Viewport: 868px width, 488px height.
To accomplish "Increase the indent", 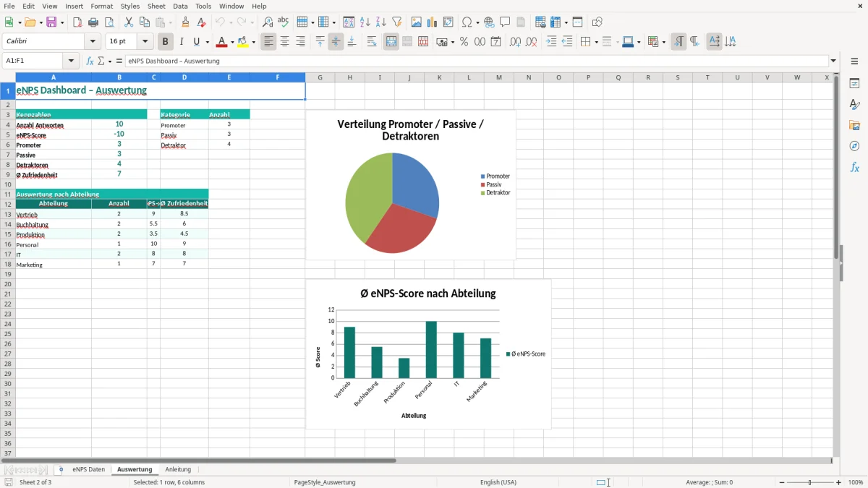I will 551,42.
